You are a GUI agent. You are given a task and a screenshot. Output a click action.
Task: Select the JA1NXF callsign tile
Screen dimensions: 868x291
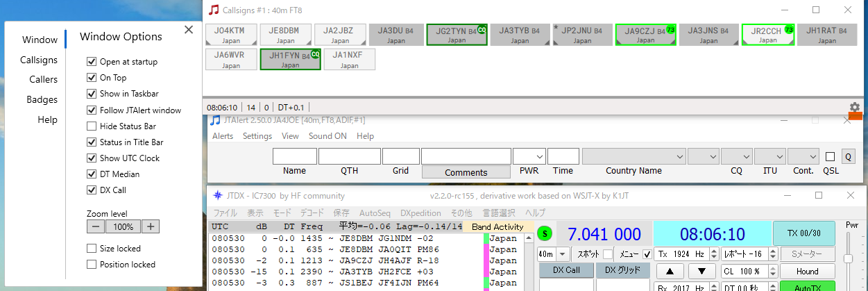pos(350,59)
